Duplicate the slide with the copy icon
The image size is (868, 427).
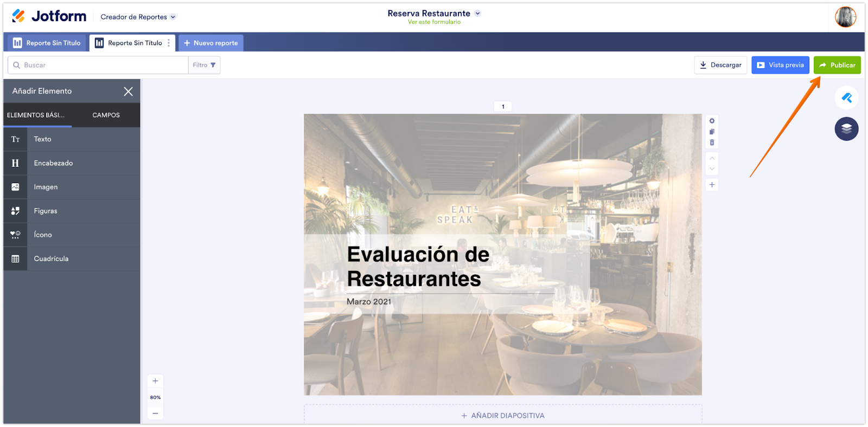(x=712, y=132)
